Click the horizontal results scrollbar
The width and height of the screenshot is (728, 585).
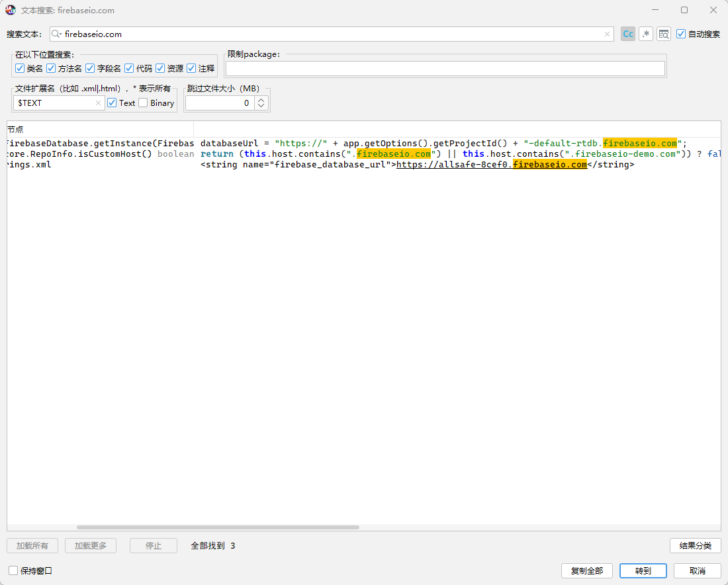click(218, 527)
